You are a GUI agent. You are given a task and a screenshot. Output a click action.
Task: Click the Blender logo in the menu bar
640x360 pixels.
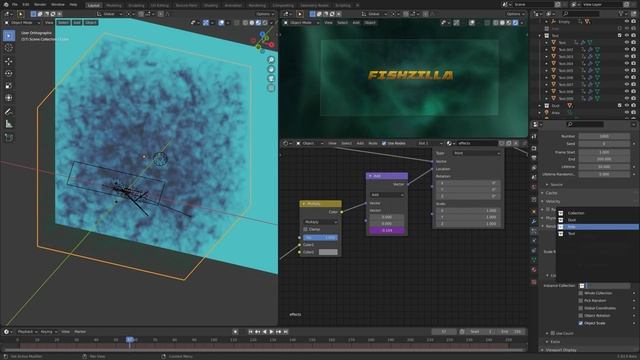[x=5, y=4]
